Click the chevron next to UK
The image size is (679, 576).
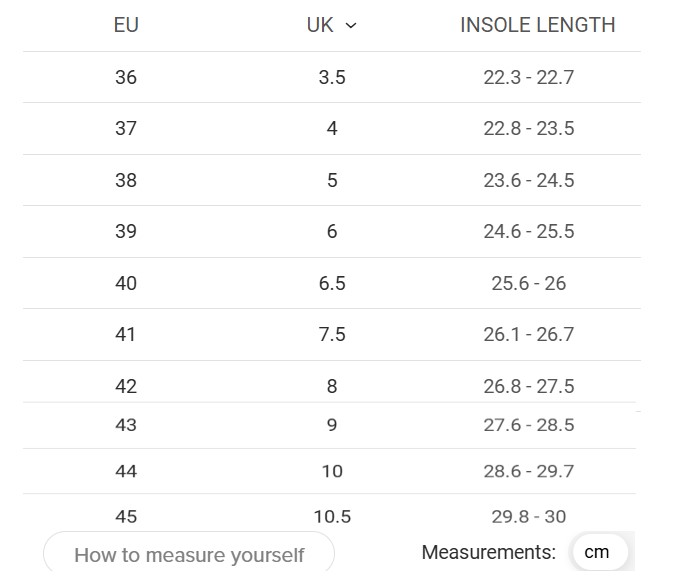351,26
